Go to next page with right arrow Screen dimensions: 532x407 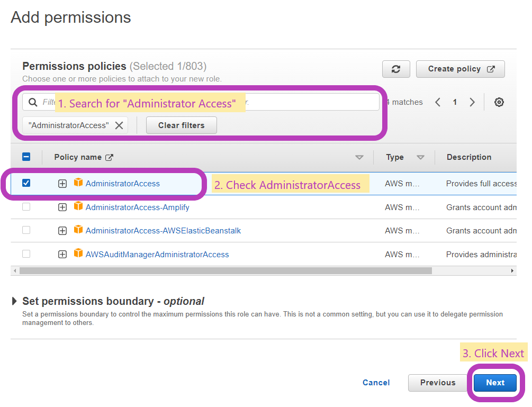point(472,102)
